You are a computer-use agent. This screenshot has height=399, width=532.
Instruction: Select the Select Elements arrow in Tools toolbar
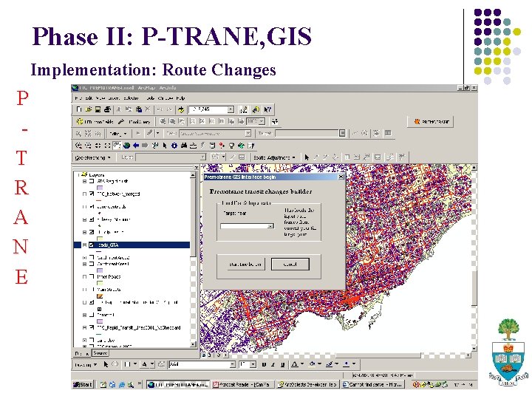point(165,146)
